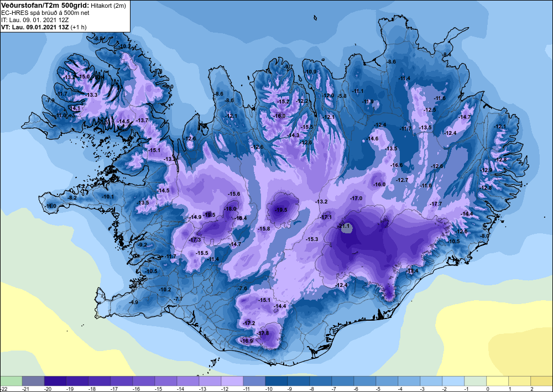Click the -14.6 temperature label
This screenshot has width=553, height=392.
[373, 139]
